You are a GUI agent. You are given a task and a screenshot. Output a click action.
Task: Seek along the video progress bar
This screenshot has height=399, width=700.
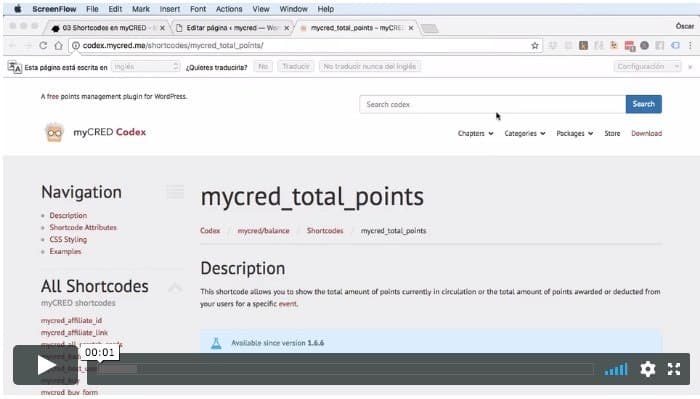(x=346, y=369)
